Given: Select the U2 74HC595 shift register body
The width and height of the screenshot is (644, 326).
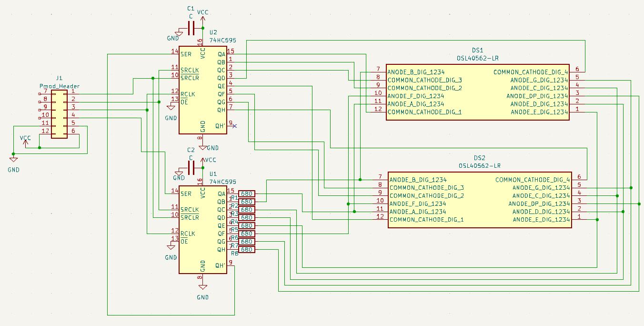Looking at the screenshot, I should 202,90.
